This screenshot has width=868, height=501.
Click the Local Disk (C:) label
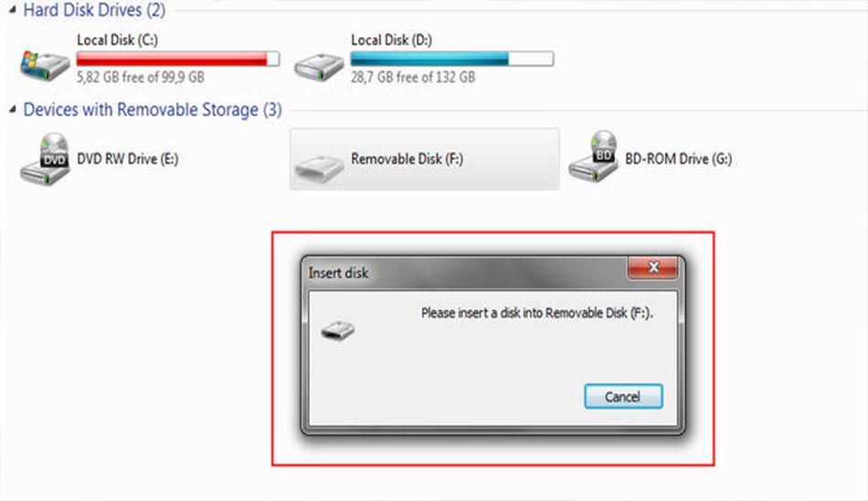(117, 40)
